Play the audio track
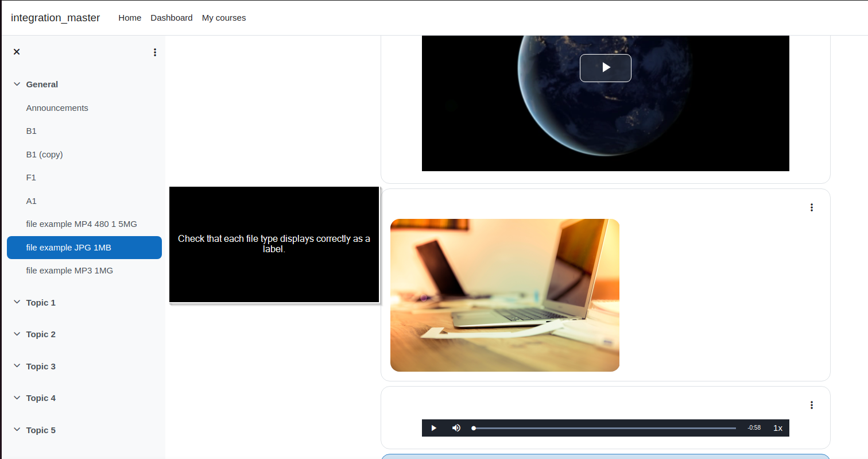The image size is (868, 459). (x=434, y=428)
